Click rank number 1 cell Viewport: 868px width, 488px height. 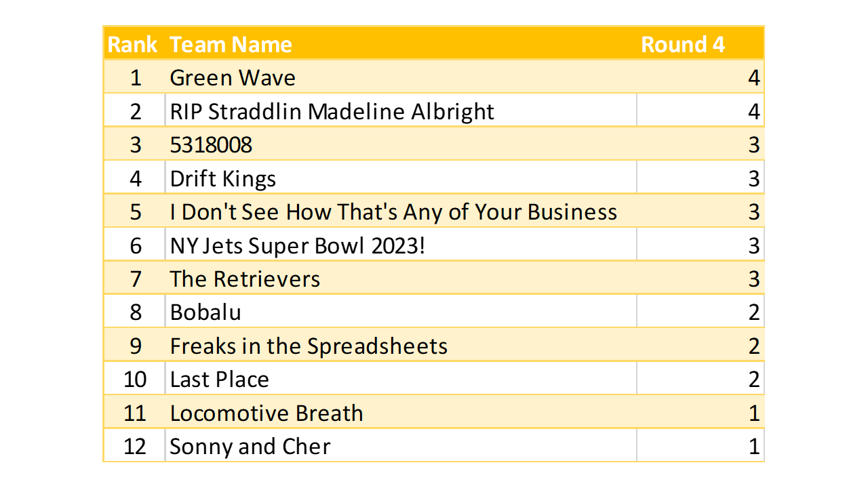[x=135, y=78]
